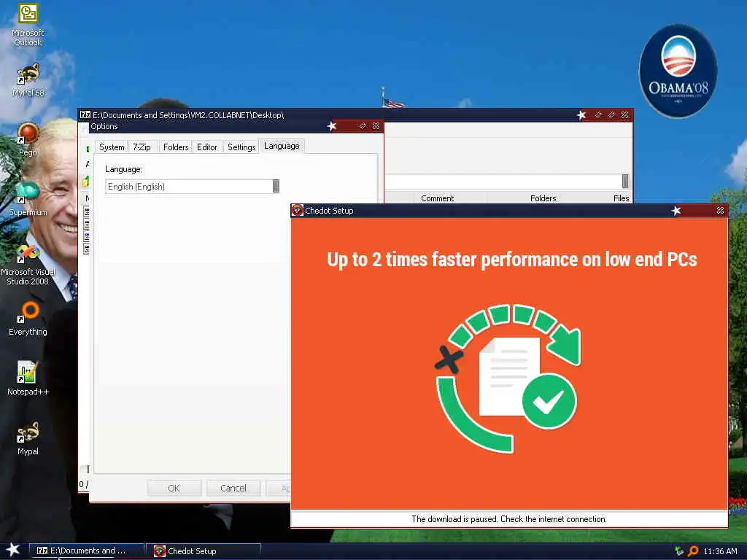This screenshot has width=747, height=560.
Task: Sort by the Folders column header
Action: click(543, 198)
